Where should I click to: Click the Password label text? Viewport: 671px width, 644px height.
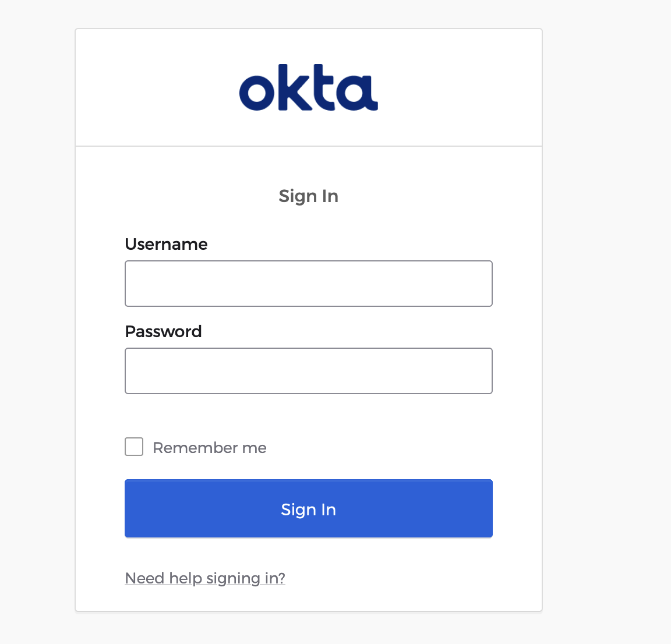[x=163, y=332]
